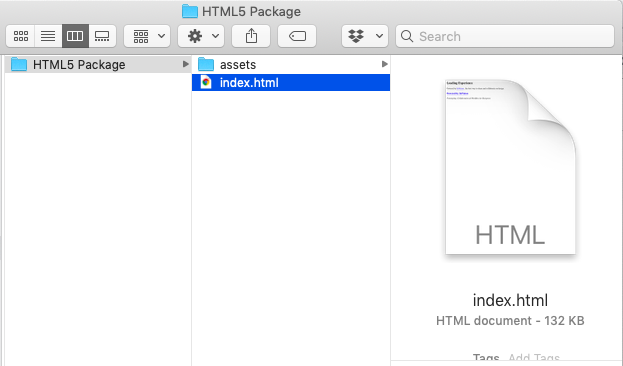
Task: Click the folder icon in title bar
Action: pos(190,11)
